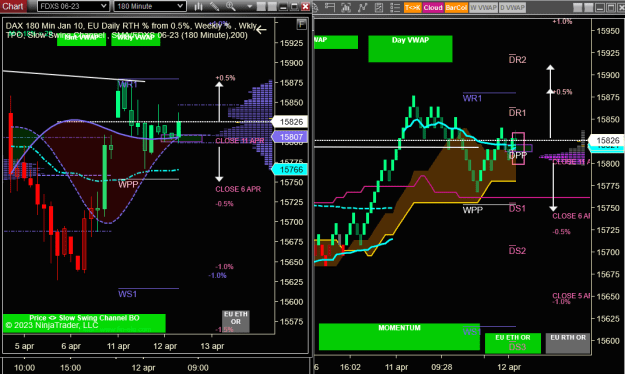Click the checklist icon in right chart toolbar
Viewport: 625px width, 374px height.
click(395, 7)
